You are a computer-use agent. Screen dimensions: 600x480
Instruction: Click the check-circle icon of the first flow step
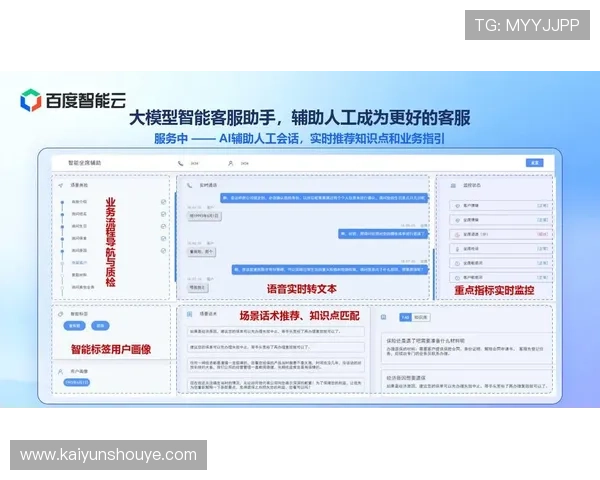pyautogui.click(x=163, y=202)
